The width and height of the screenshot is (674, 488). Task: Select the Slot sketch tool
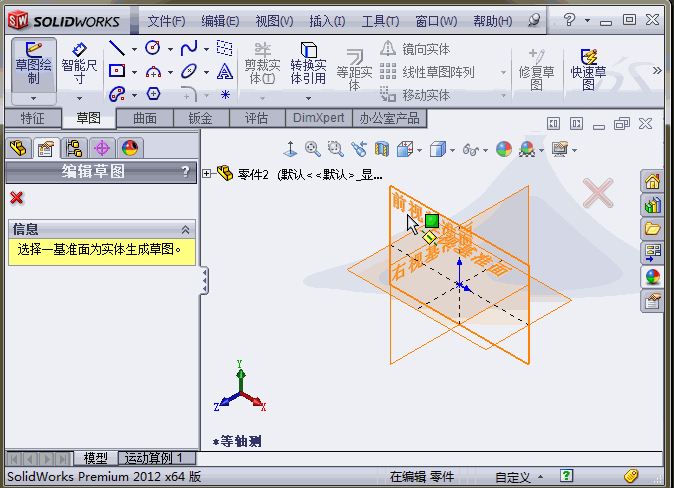[117, 94]
